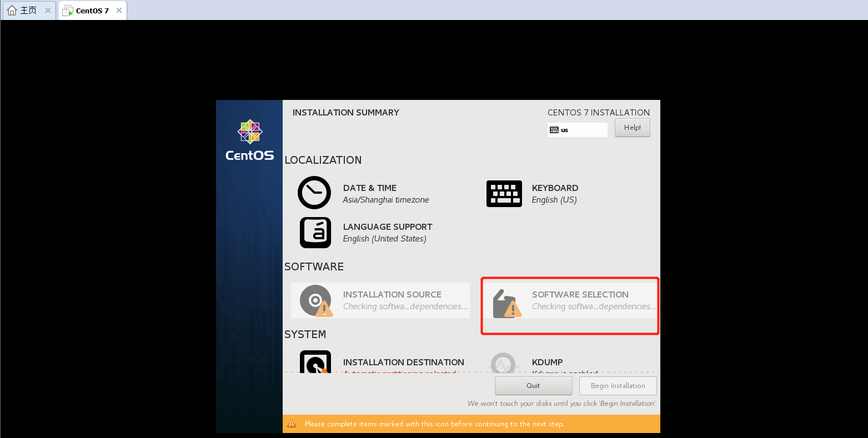
Task: Open the KDUMP label
Action: (x=547, y=362)
